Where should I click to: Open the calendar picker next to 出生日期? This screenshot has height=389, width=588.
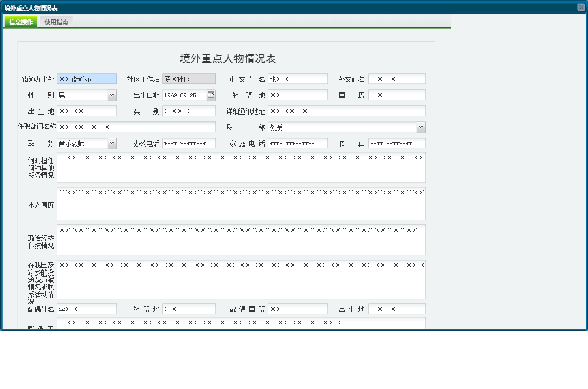click(211, 95)
